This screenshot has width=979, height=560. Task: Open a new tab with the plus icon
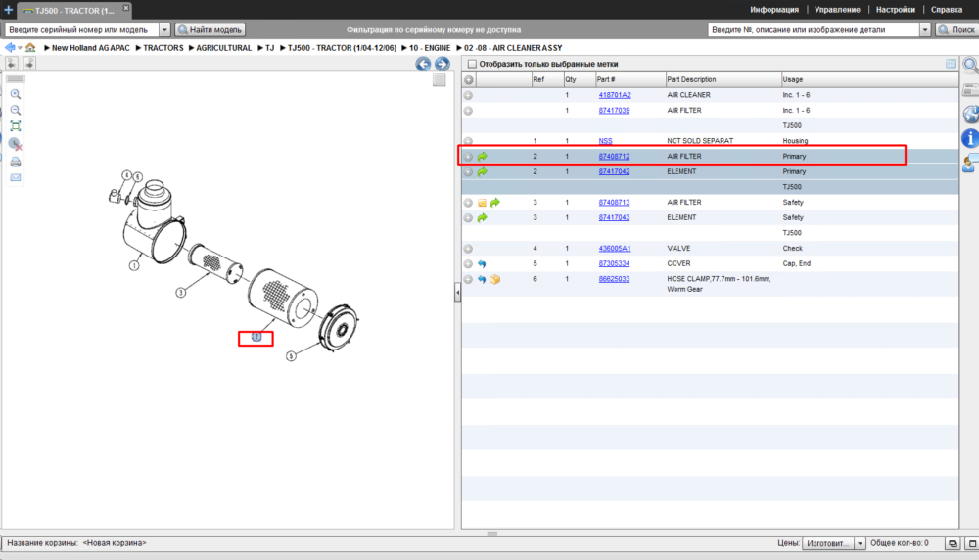(8, 10)
